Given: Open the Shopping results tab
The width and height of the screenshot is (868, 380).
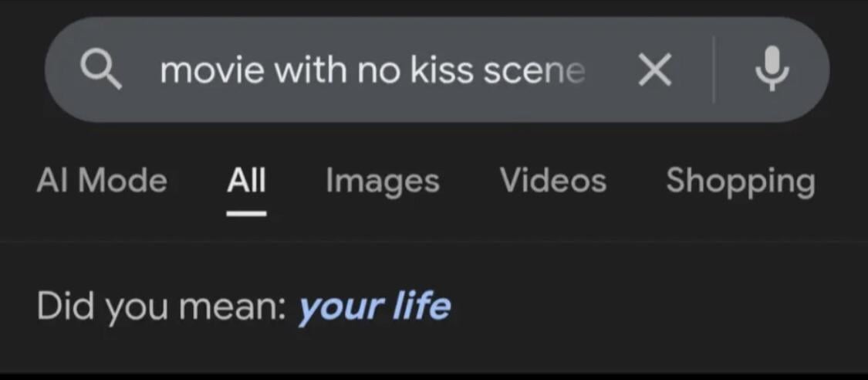Looking at the screenshot, I should [740, 181].
